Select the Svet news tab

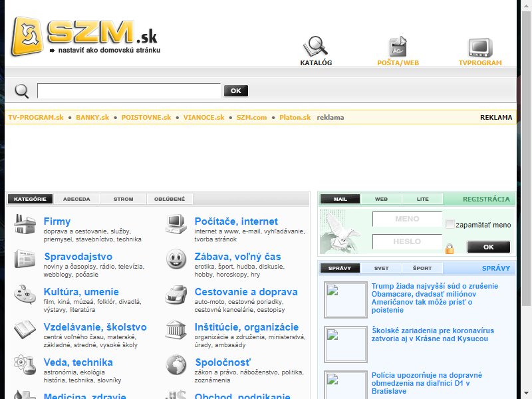point(381,268)
